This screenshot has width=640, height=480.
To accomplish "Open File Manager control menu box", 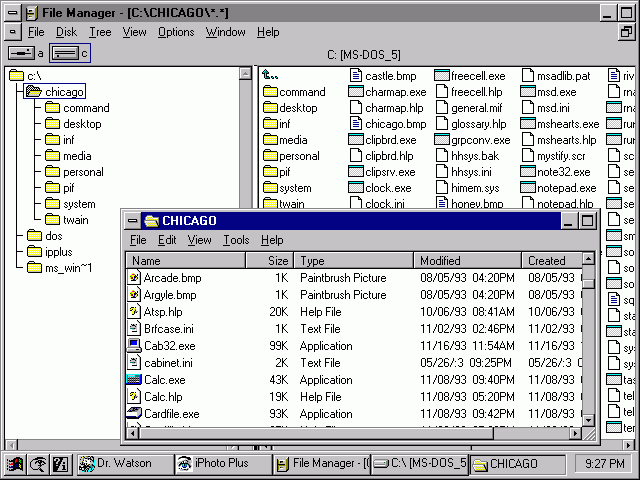I will pyautogui.click(x=13, y=13).
